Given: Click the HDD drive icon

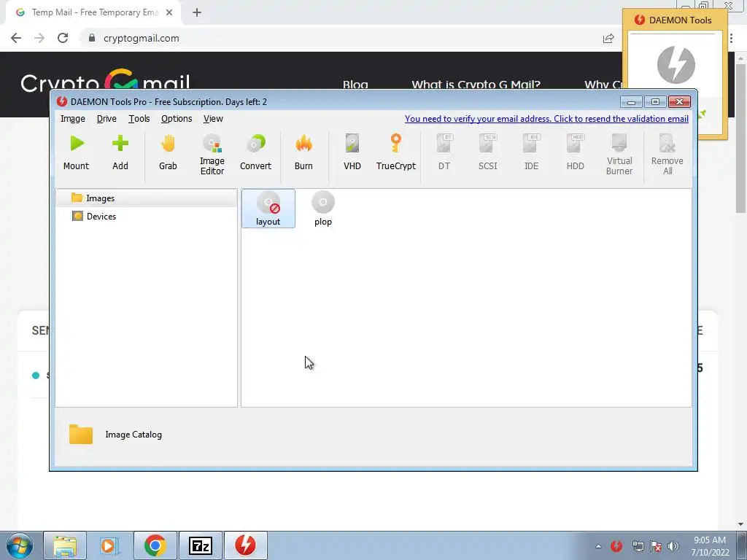Looking at the screenshot, I should tap(575, 152).
